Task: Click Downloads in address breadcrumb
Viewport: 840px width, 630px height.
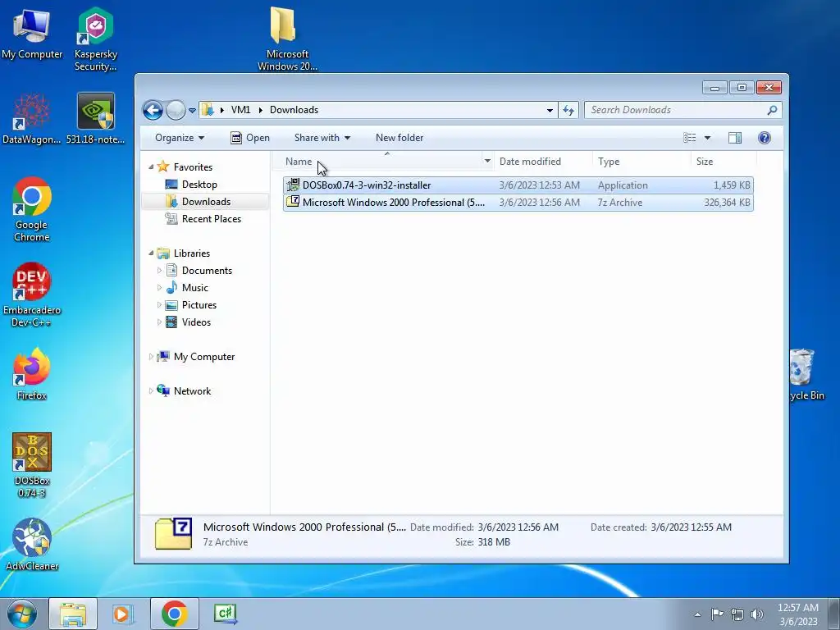Action: point(294,110)
